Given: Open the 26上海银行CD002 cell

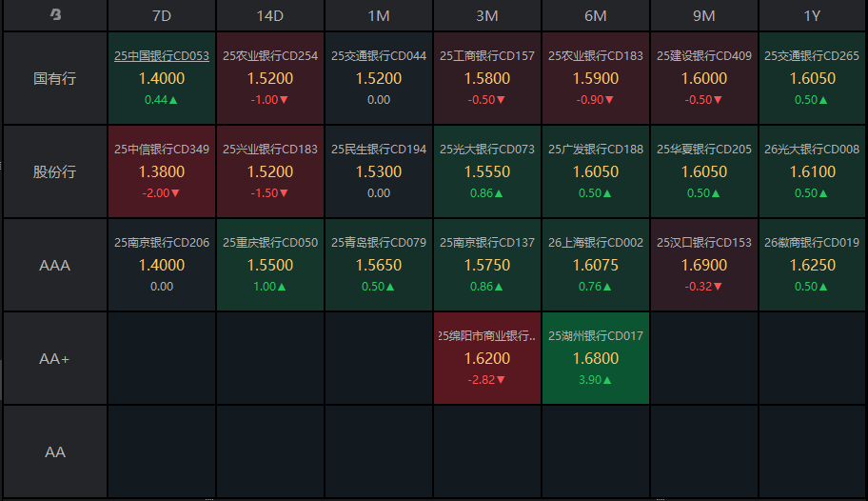Looking at the screenshot, I should [x=596, y=265].
